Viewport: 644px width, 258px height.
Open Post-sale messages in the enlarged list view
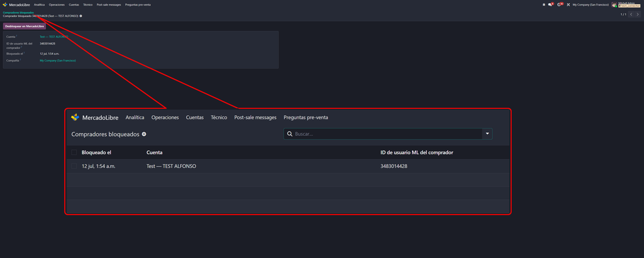tap(255, 118)
